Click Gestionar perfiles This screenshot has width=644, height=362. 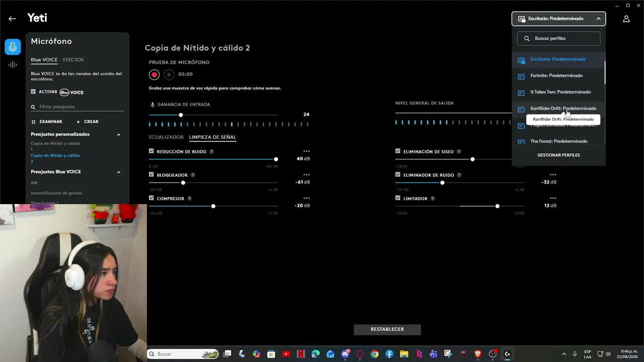tap(558, 155)
